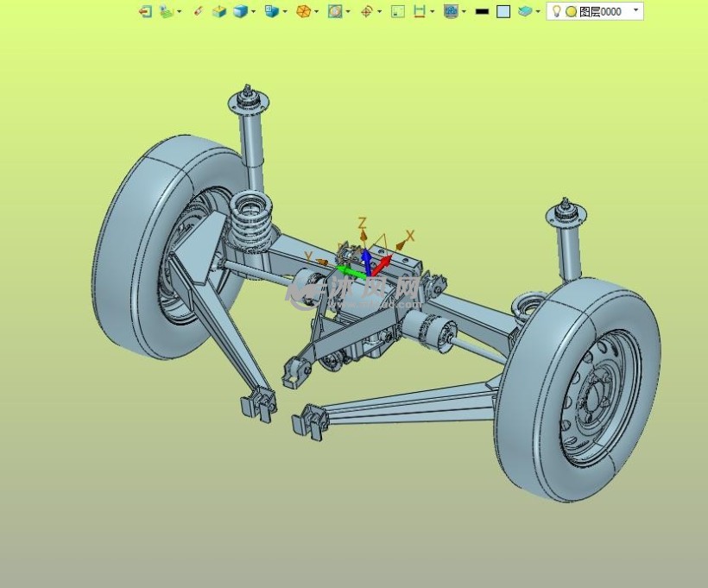Viewport: 708px width, 588px height.
Task: Select the small red pencil tool icon
Action: pyautogui.click(x=198, y=11)
